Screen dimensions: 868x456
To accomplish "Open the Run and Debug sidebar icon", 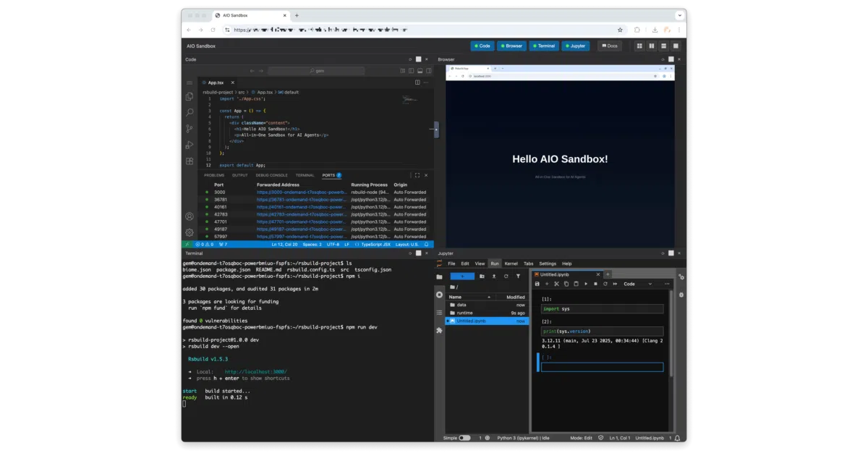I will [190, 145].
